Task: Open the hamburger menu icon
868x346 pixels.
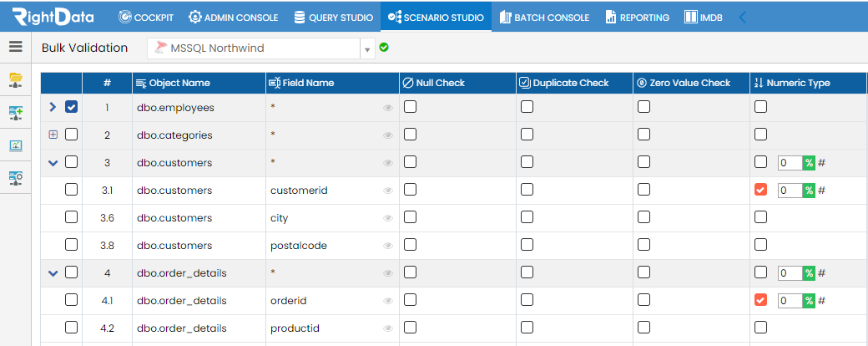Action: pos(16,47)
